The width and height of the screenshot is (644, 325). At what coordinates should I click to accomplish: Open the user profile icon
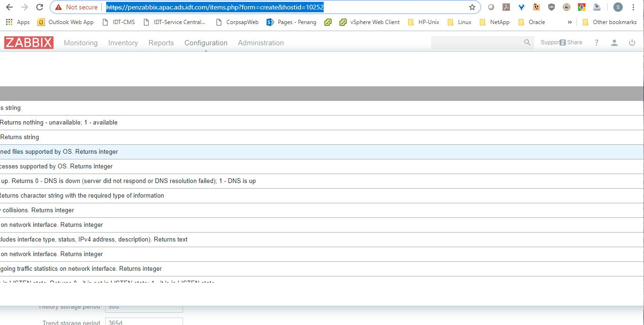tap(614, 42)
